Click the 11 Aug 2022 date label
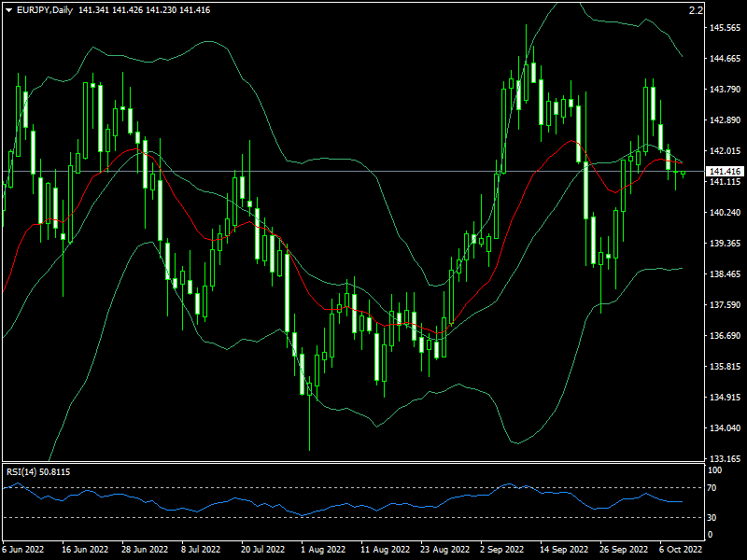The image size is (747, 560). point(385,550)
